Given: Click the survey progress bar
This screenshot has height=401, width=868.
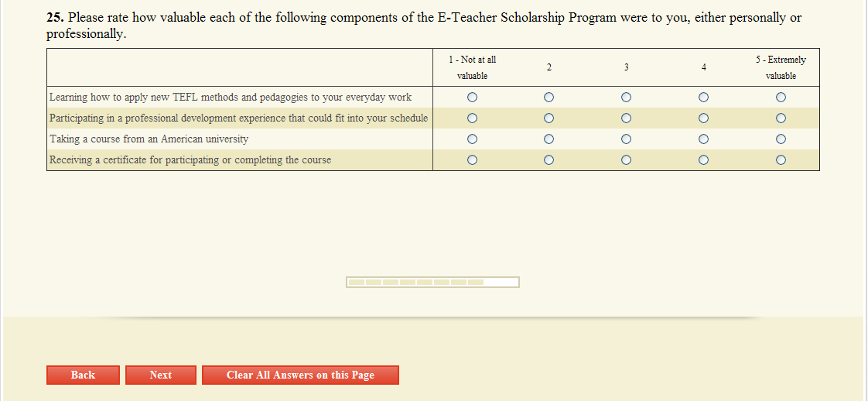Looking at the screenshot, I should [x=432, y=282].
